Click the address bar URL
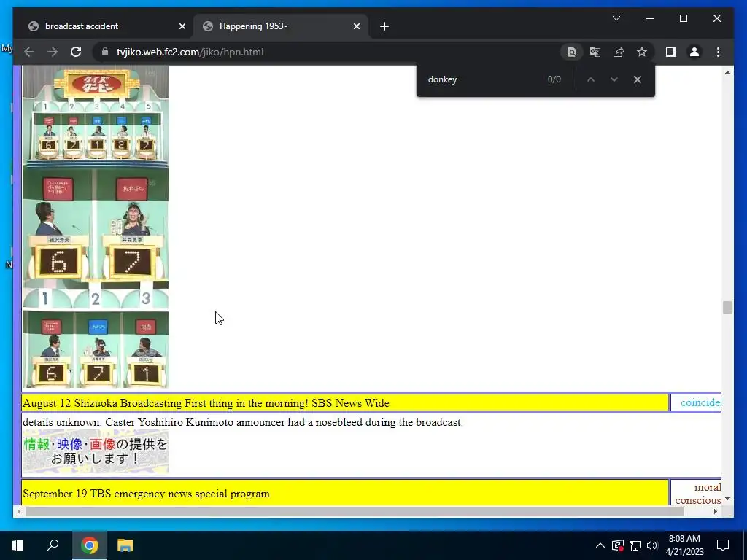Image resolution: width=747 pixels, height=560 pixels. pos(190,52)
